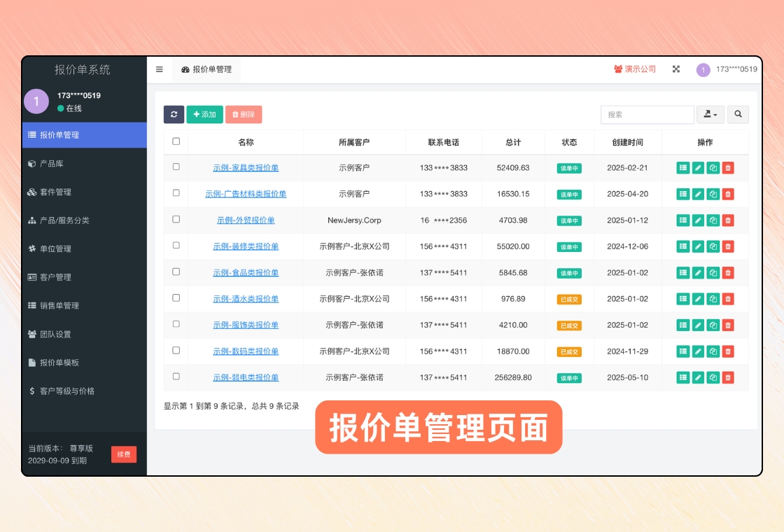Copy the 示例-装修类报价单 row with copy icon
Viewport: 784px width, 532px height.
click(x=713, y=246)
